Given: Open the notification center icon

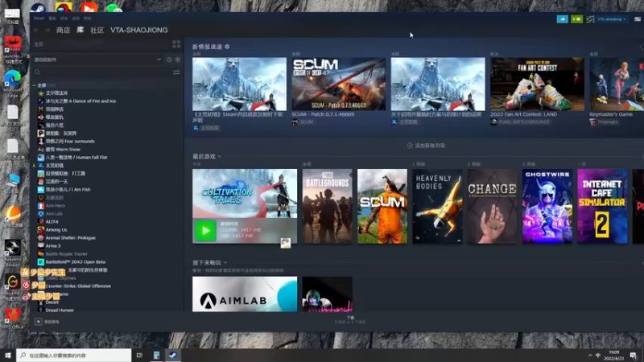Looking at the screenshot, I should 634,356.
